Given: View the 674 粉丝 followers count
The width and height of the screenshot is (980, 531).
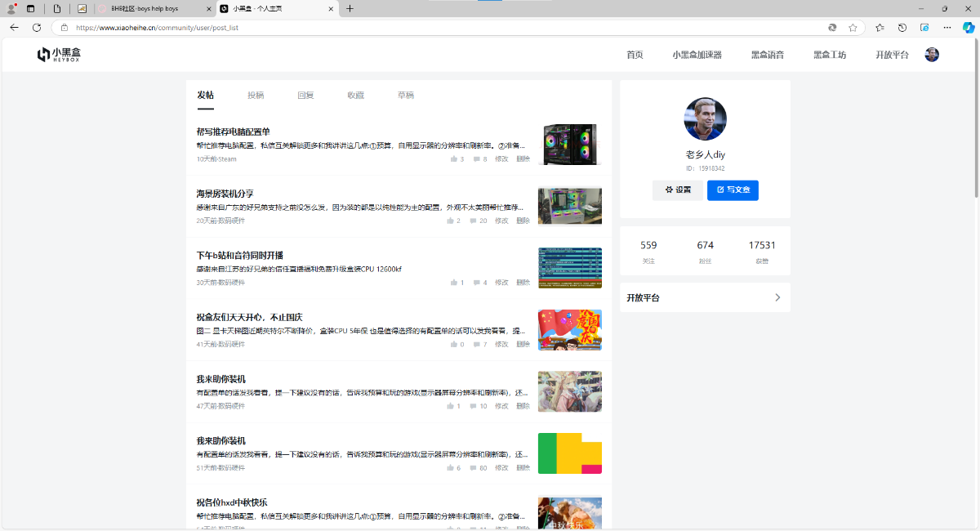Looking at the screenshot, I should point(705,252).
